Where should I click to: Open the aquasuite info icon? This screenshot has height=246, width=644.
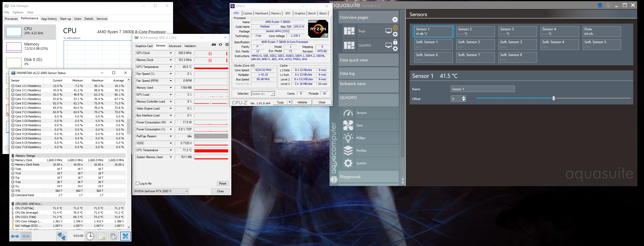(x=608, y=5)
